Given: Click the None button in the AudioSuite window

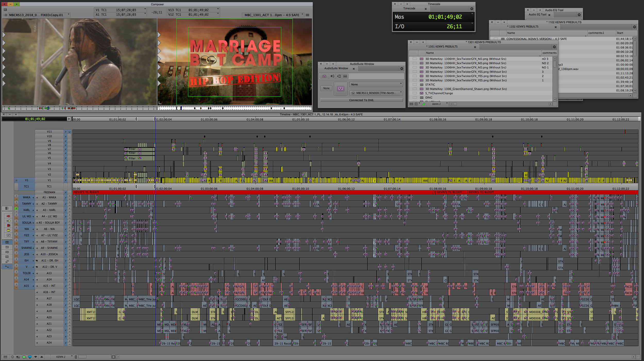Looking at the screenshot, I should [x=326, y=88].
